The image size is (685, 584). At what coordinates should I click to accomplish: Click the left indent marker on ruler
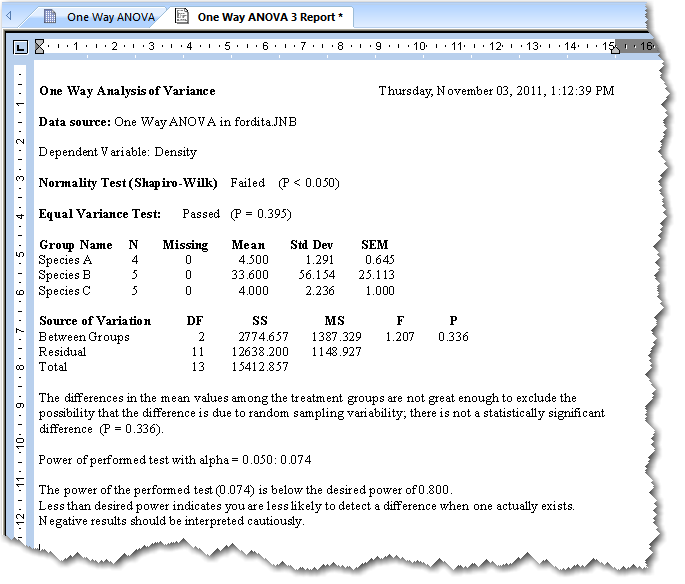[x=39, y=46]
